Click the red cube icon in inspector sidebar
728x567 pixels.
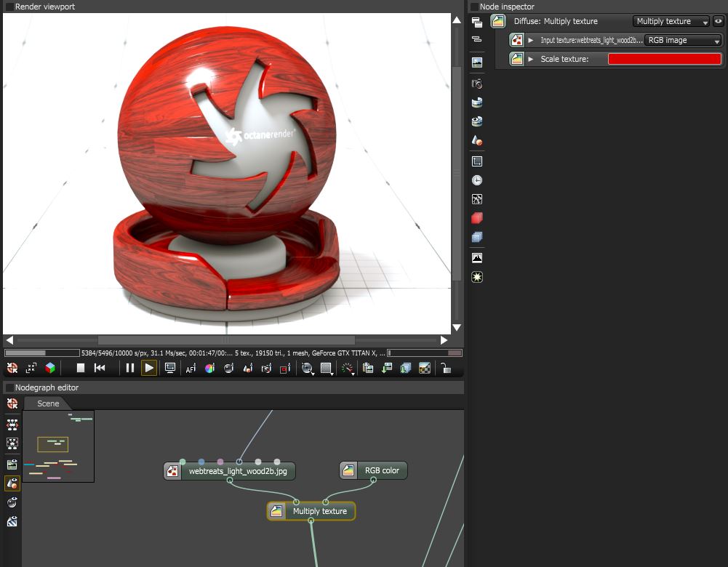coord(477,218)
